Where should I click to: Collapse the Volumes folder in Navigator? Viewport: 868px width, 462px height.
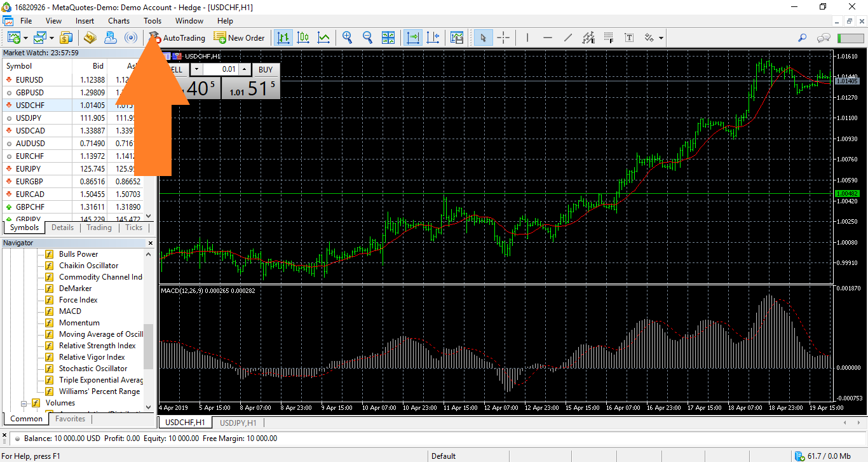click(x=24, y=403)
